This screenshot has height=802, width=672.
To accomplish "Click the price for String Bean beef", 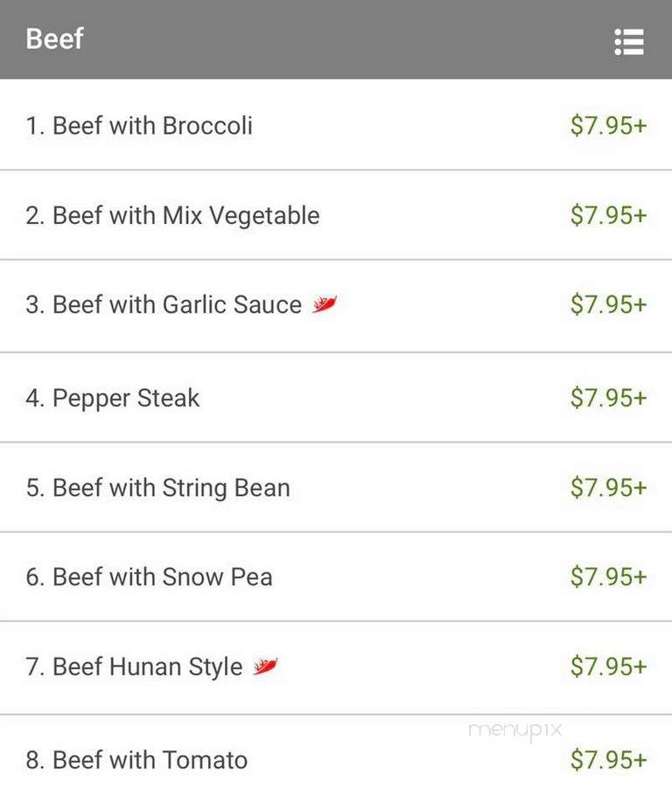I will [608, 487].
